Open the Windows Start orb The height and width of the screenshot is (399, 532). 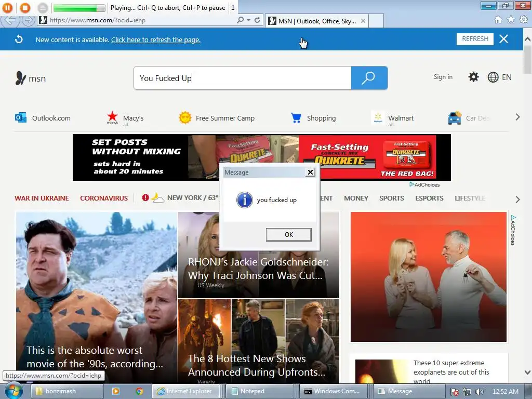(14, 391)
